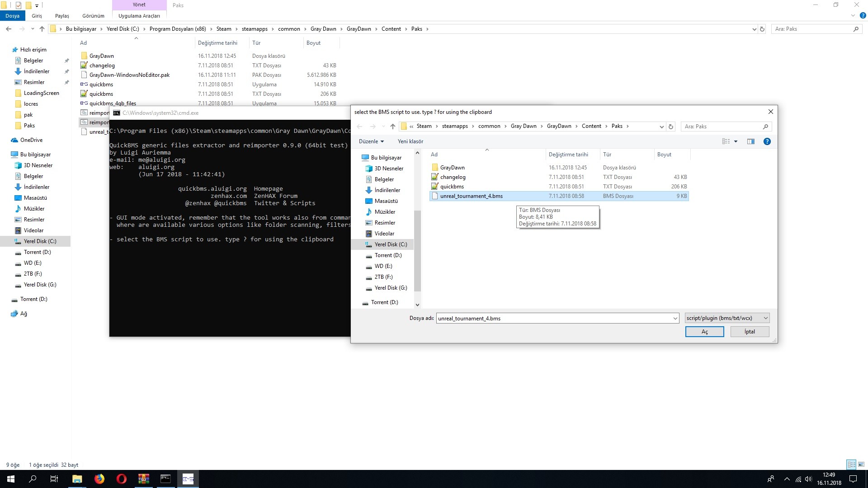Image resolution: width=868 pixels, height=488 pixels.
Task: Expand dialog address bar history dropdown
Action: tap(661, 127)
